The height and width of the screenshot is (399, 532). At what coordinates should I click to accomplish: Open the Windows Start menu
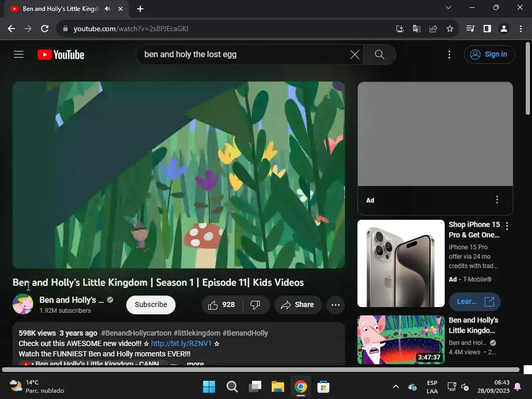[x=209, y=387]
